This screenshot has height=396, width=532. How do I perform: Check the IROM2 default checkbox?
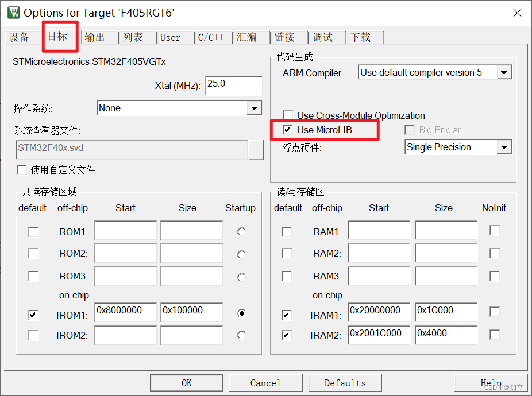point(33,335)
